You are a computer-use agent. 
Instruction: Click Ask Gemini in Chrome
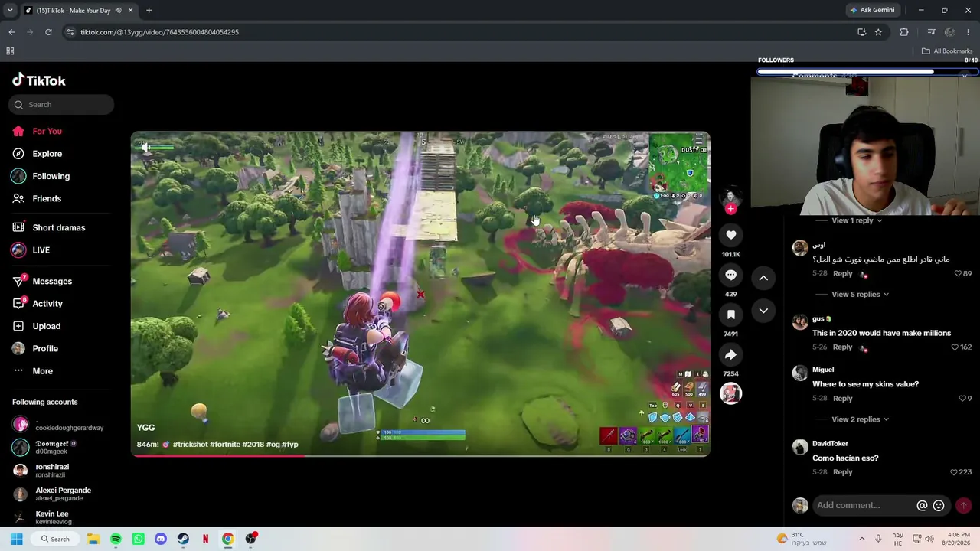coord(871,10)
